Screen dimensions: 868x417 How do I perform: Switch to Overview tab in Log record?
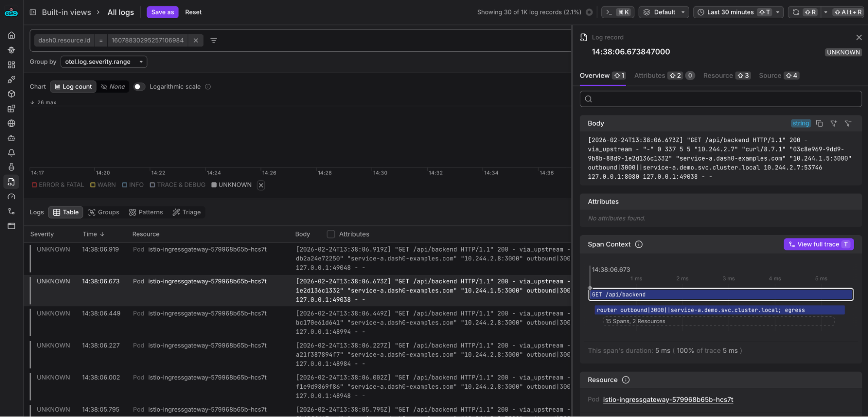click(602, 76)
